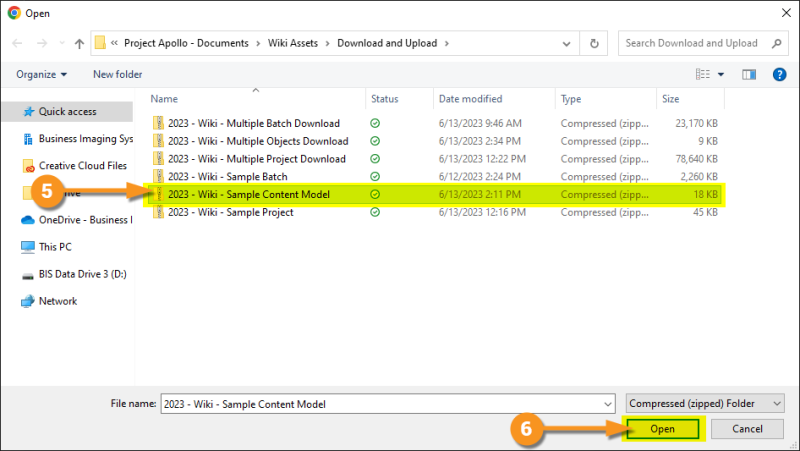The height and width of the screenshot is (451, 800).
Task: Click the OneDrive cloud icon
Action: coord(28,220)
